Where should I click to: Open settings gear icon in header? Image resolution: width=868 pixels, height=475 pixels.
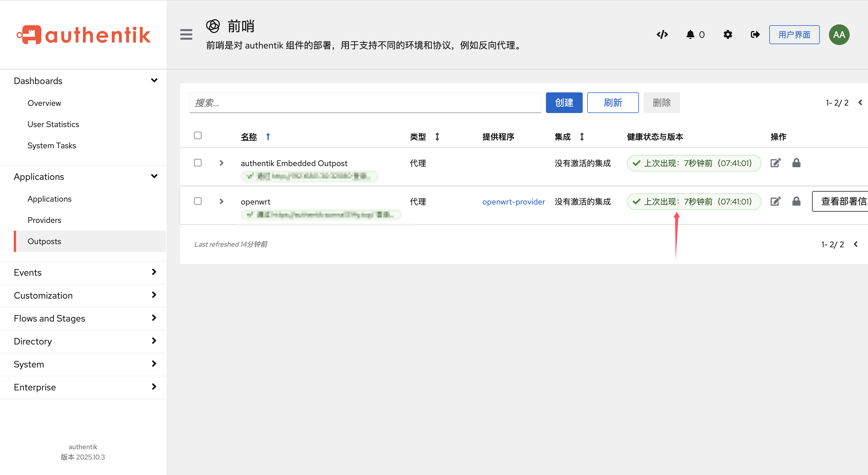click(x=728, y=34)
